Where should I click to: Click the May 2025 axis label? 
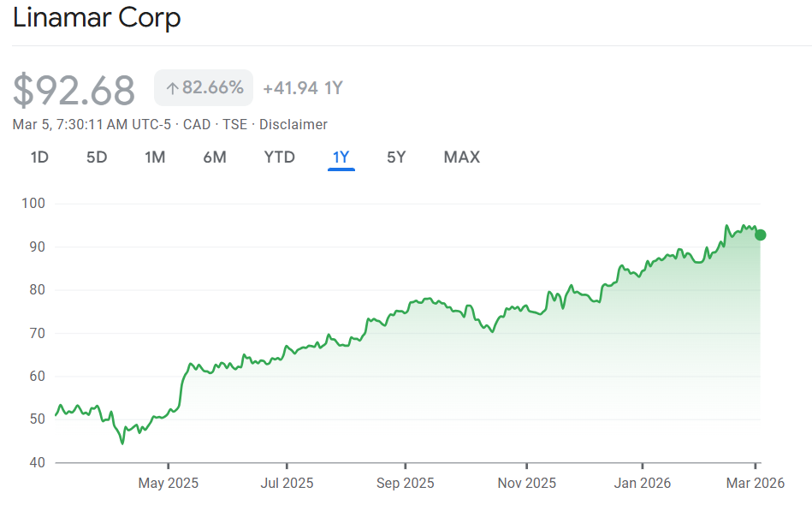click(168, 484)
